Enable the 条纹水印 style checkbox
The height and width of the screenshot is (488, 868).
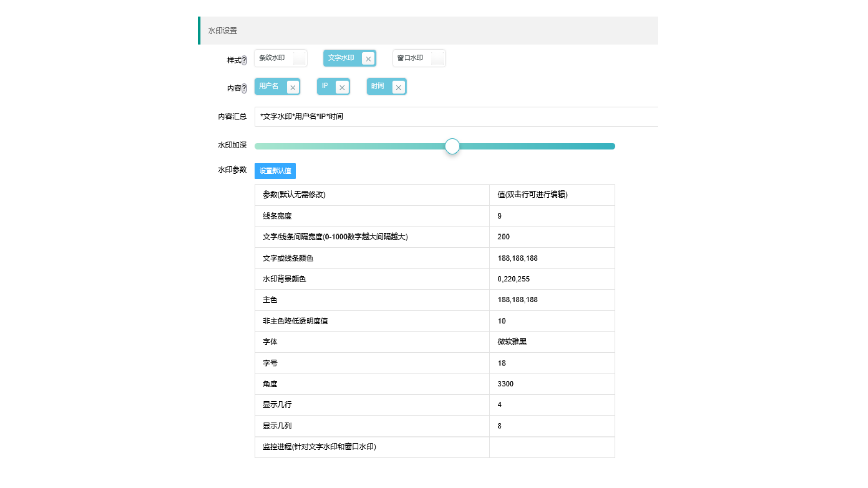coord(299,58)
